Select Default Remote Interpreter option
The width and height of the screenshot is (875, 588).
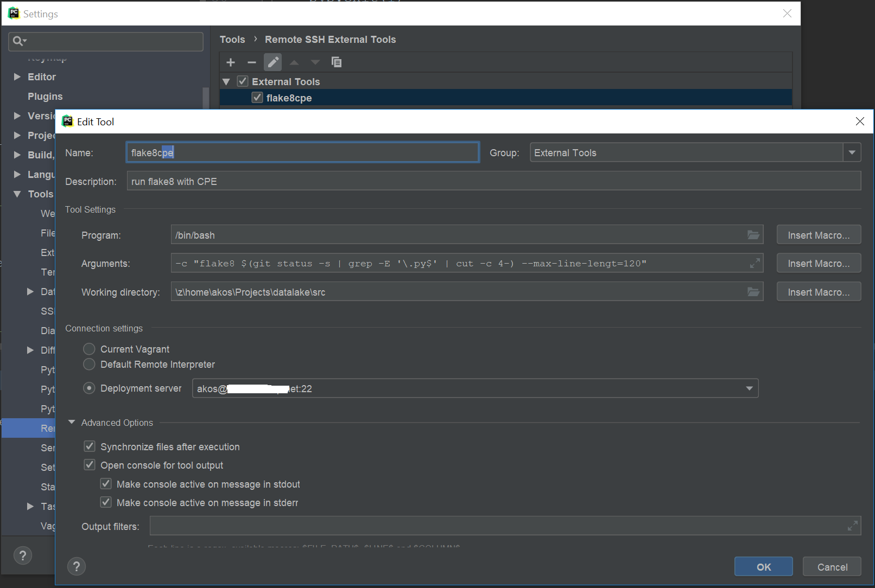coord(89,364)
